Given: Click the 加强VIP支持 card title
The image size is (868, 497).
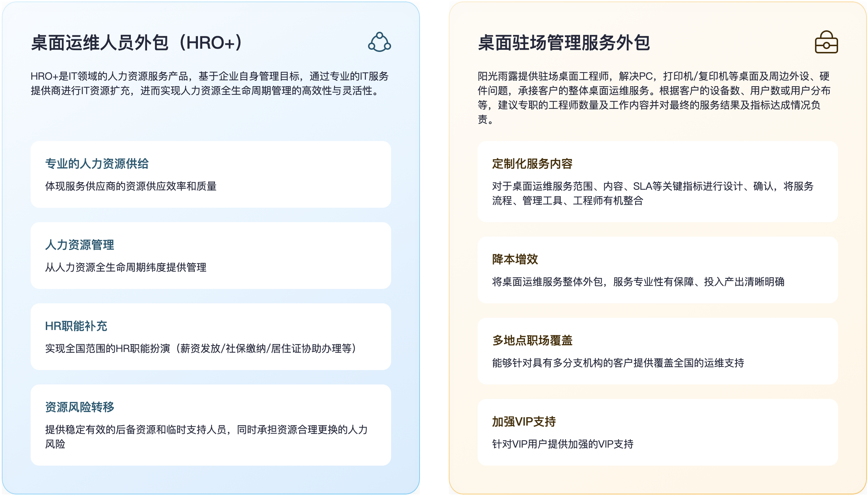Looking at the screenshot, I should tap(524, 422).
